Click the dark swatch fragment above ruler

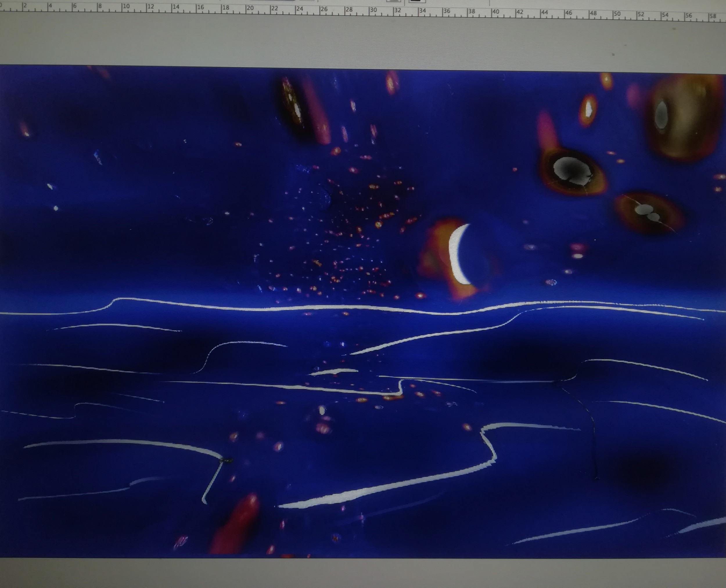[x=416, y=1]
